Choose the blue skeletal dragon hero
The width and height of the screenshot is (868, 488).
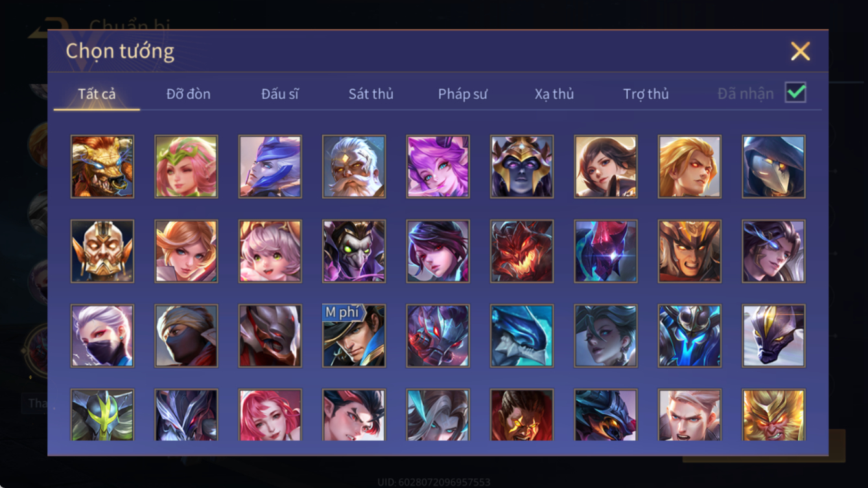(522, 336)
